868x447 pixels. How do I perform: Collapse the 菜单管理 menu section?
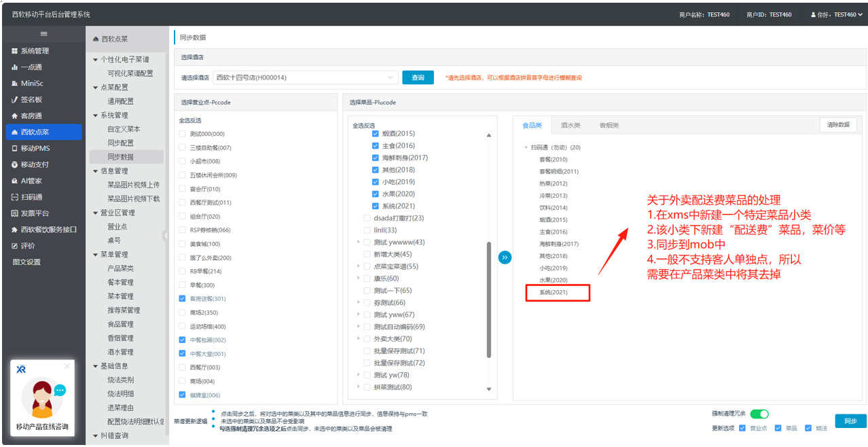[x=96, y=255]
